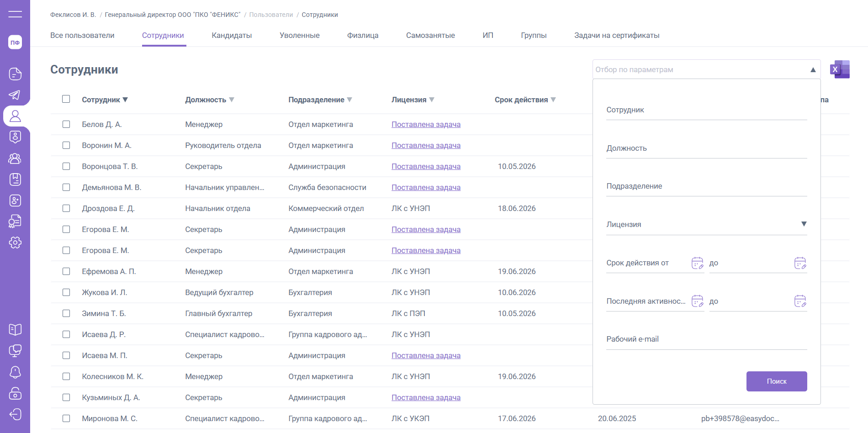Viewport: 868px width, 433px height.
Task: Click the 'Рабочий e-mail' filter field
Action: pyautogui.click(x=706, y=339)
